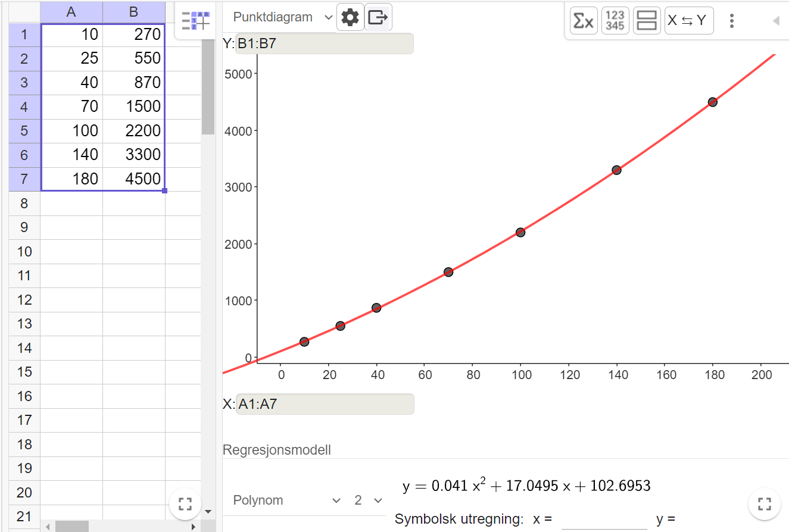Toggle the 123/345 data view button

(615, 21)
